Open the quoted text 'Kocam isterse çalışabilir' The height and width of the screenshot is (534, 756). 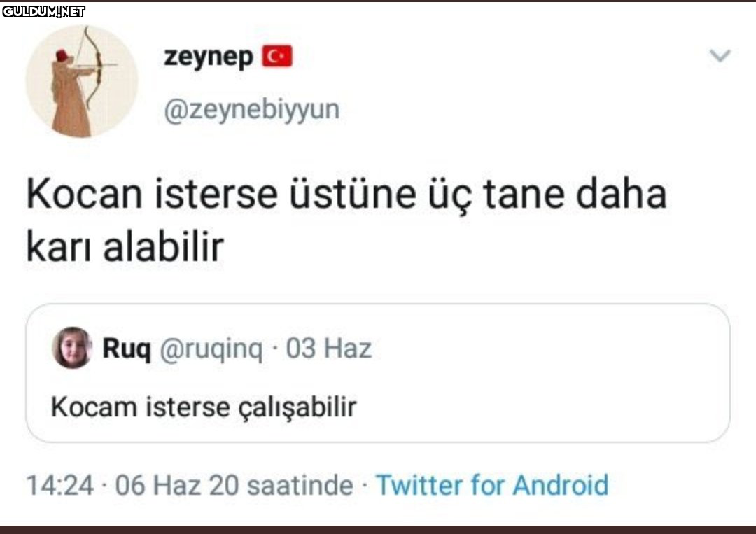(x=204, y=407)
